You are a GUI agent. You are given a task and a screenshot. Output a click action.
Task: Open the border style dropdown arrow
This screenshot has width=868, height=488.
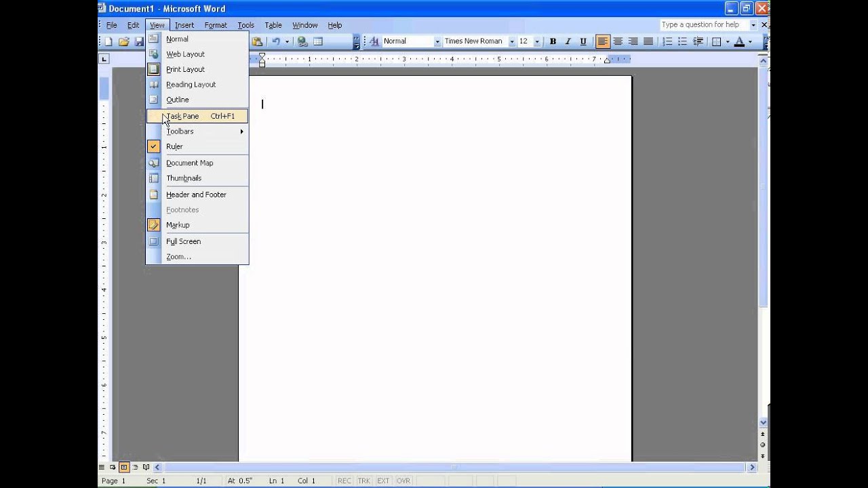click(x=728, y=41)
